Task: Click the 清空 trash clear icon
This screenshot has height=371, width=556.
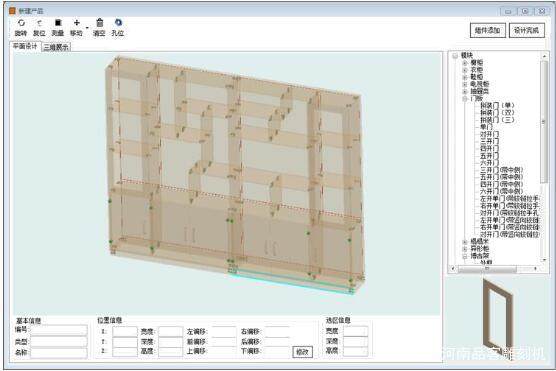Action: click(x=99, y=27)
